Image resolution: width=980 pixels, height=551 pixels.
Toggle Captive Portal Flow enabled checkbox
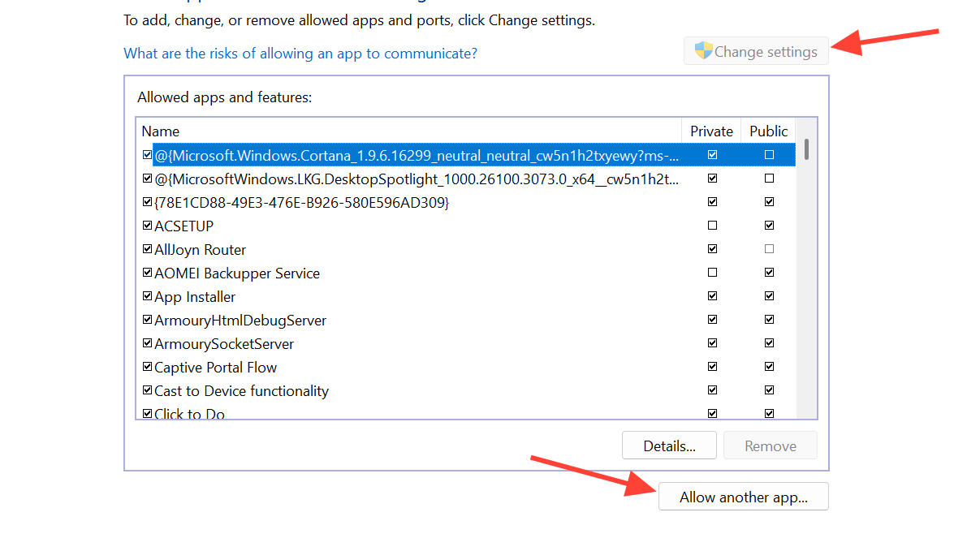(147, 366)
